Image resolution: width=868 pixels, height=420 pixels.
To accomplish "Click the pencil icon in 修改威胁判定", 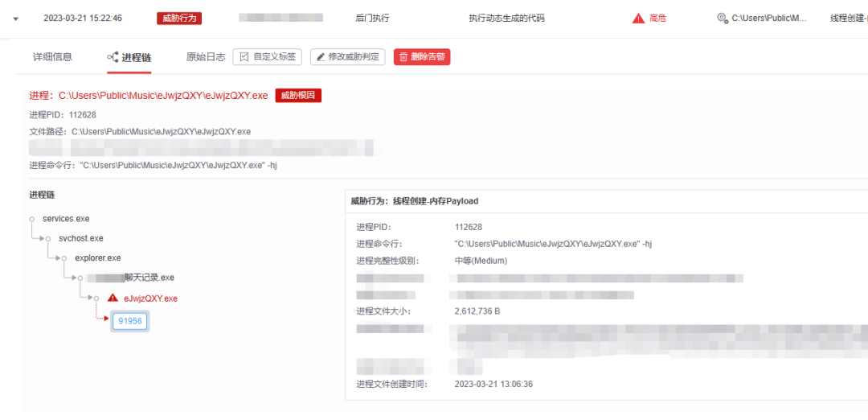I will [321, 57].
